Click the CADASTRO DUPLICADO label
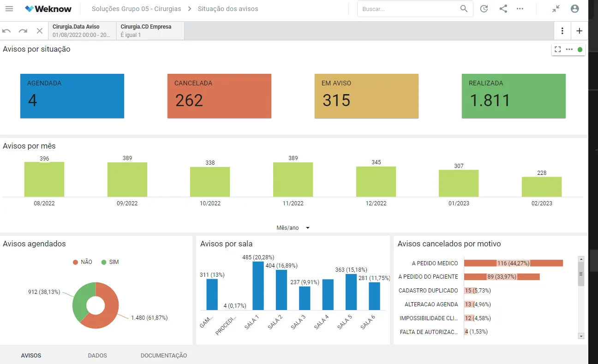 [428, 291]
